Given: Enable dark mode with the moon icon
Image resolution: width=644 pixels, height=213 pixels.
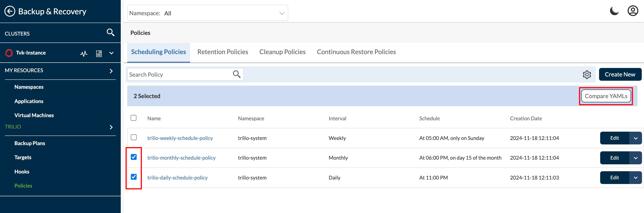Looking at the screenshot, I should point(614,11).
